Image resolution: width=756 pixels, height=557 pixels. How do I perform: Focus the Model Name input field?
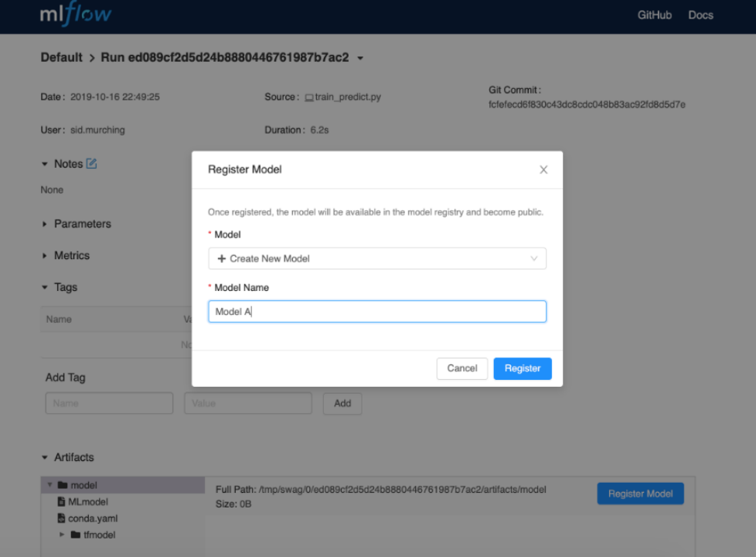(x=377, y=311)
